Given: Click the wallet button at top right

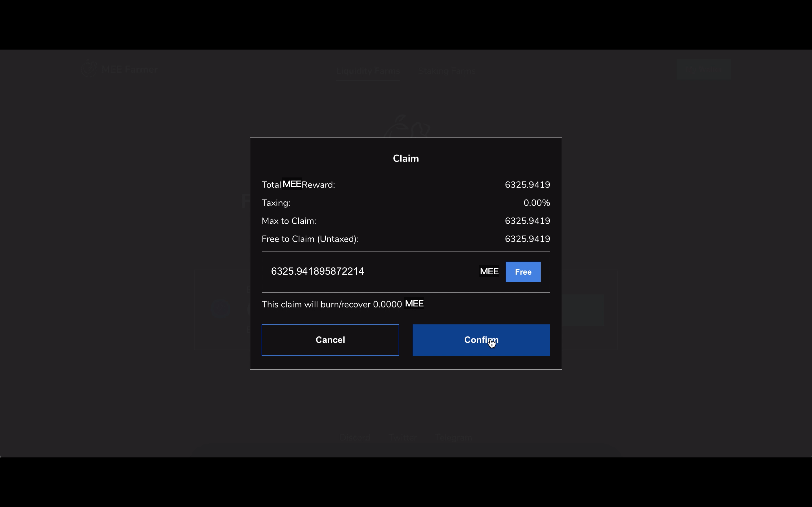Looking at the screenshot, I should 703,69.
